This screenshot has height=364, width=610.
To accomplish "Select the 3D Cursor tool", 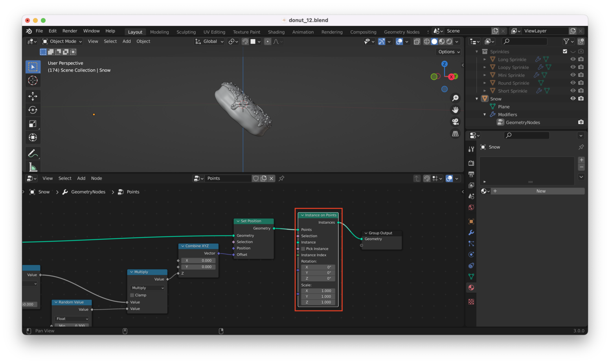I will point(33,81).
